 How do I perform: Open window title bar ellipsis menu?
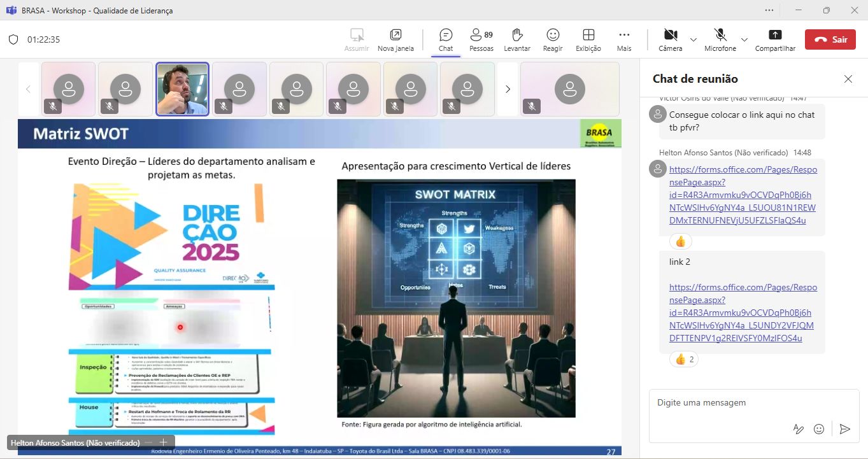point(769,10)
